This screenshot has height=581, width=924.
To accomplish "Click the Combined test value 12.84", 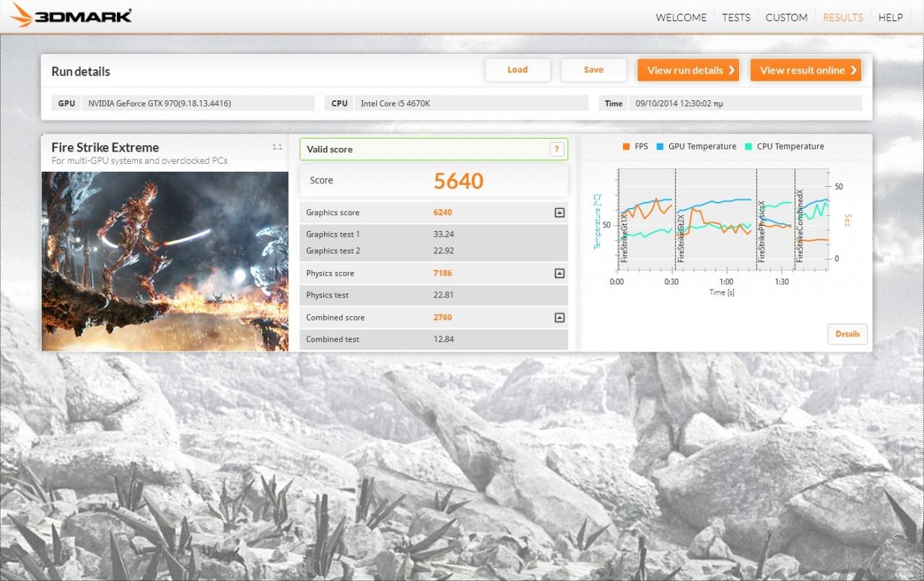I will coord(444,339).
